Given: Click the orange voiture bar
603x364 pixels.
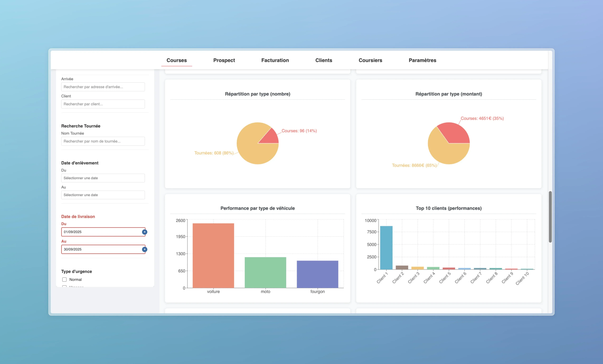Looking at the screenshot, I should tap(213, 256).
